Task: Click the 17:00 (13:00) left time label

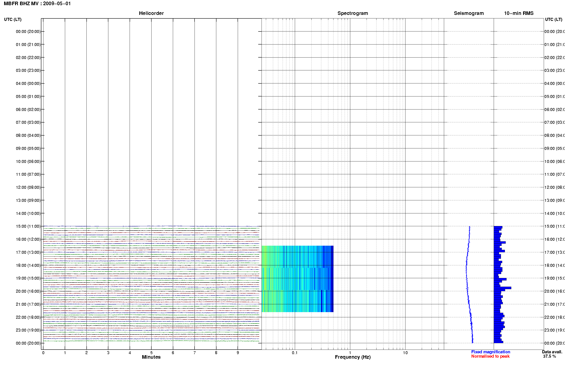Action: (28, 252)
